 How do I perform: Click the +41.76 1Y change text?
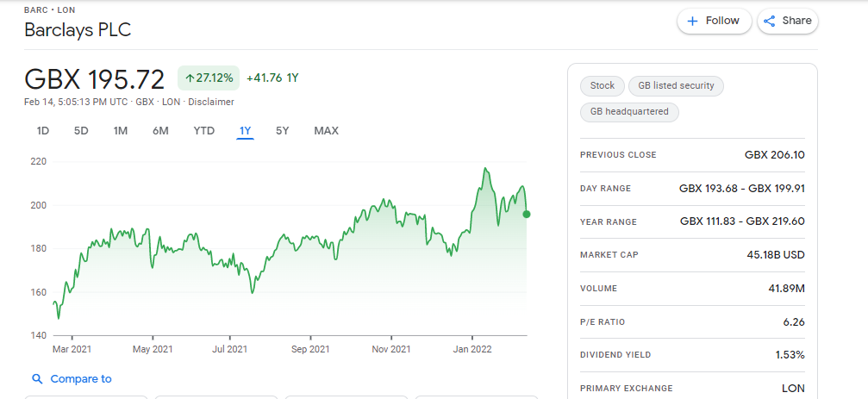[x=272, y=78]
